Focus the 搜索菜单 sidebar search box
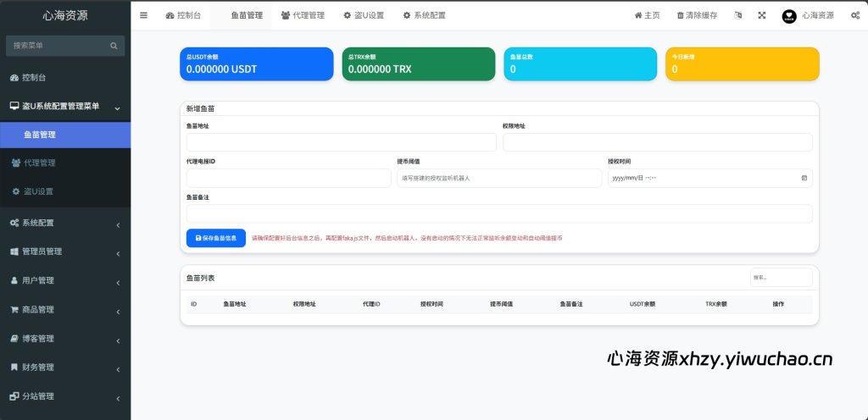The width and height of the screenshot is (868, 420). tap(65, 46)
